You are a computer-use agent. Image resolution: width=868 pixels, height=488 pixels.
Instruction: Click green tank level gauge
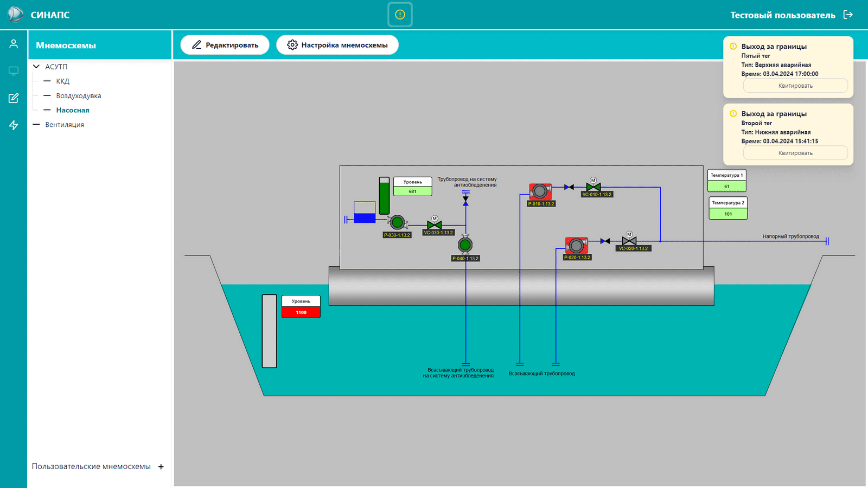[384, 196]
